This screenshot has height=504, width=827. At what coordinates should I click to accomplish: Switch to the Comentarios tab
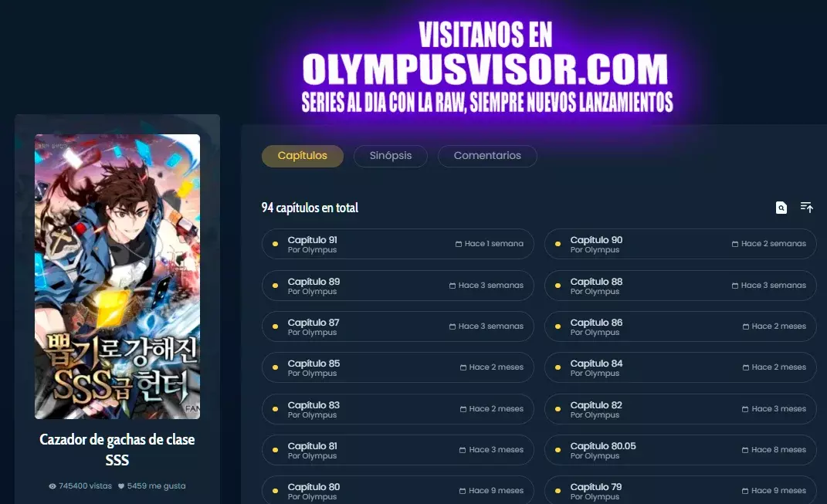click(x=487, y=156)
